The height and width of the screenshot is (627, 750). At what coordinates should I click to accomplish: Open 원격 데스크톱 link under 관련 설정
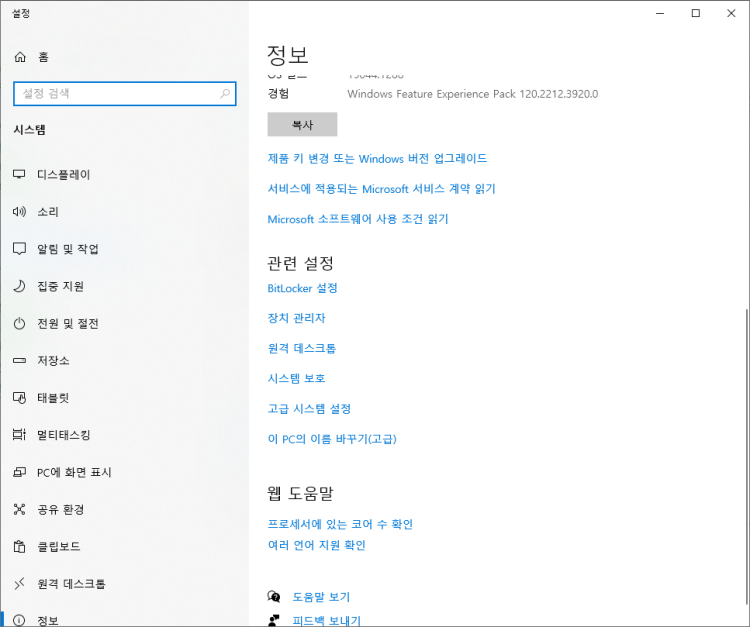pos(302,348)
